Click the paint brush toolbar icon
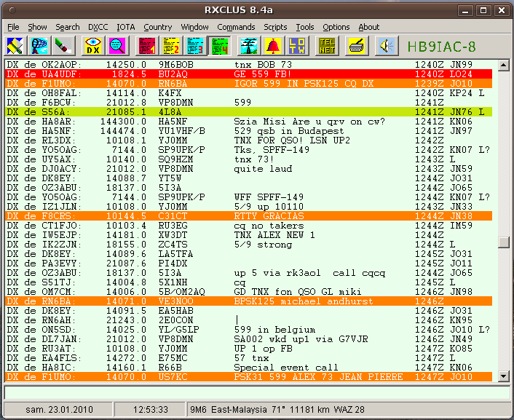Screen dimensions: 514x420 [63, 46]
